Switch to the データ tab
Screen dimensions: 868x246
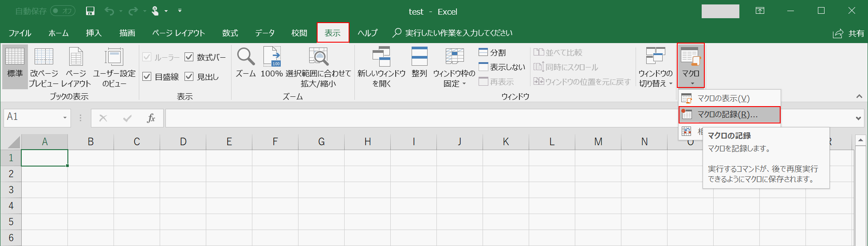pos(265,33)
